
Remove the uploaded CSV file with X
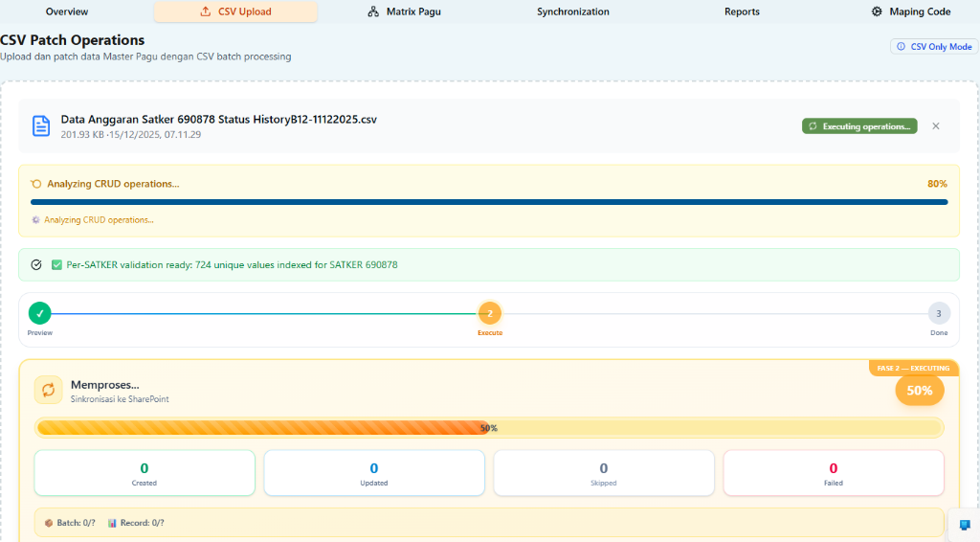(936, 126)
